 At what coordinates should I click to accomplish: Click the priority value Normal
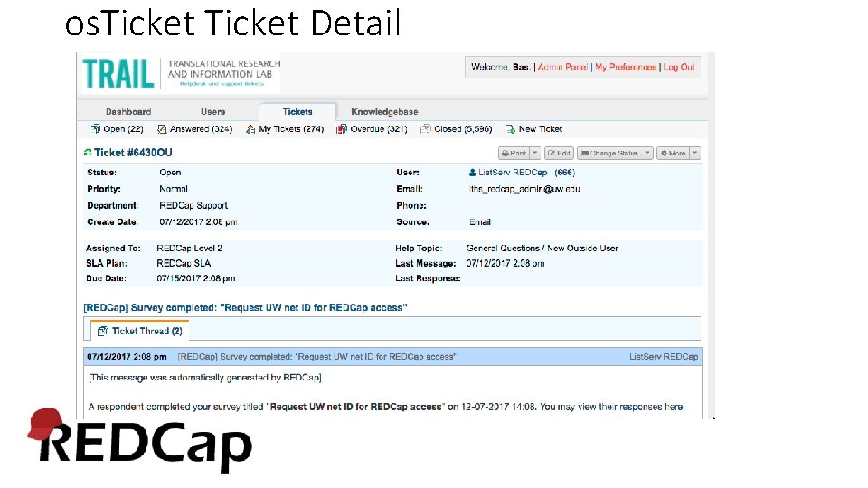[174, 189]
